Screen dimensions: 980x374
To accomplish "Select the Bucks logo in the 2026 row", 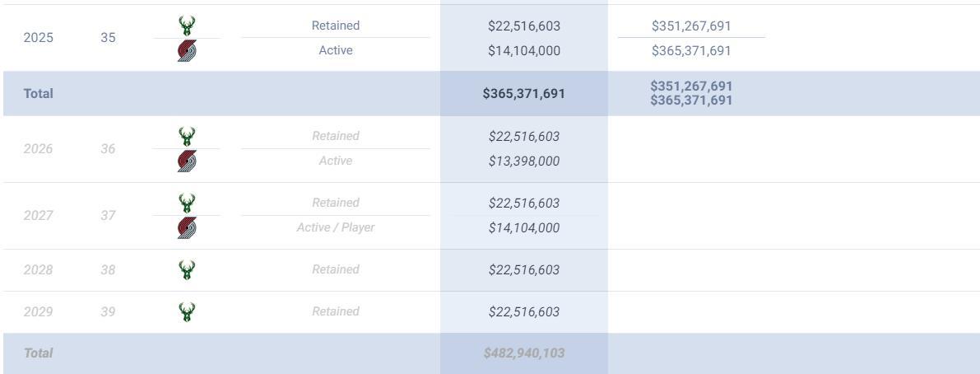I will (187, 136).
